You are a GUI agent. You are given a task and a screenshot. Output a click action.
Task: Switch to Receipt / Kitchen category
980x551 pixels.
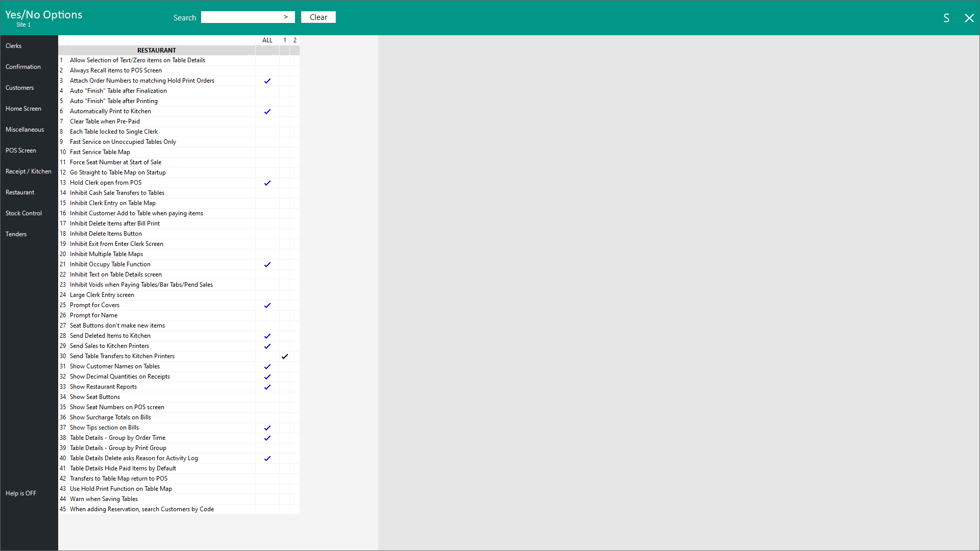coord(29,171)
